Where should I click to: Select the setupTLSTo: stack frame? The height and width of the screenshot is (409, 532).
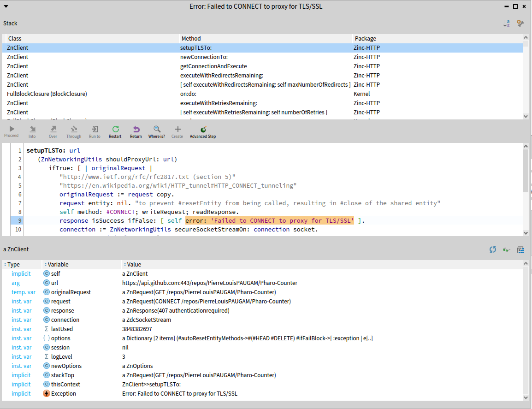262,48
